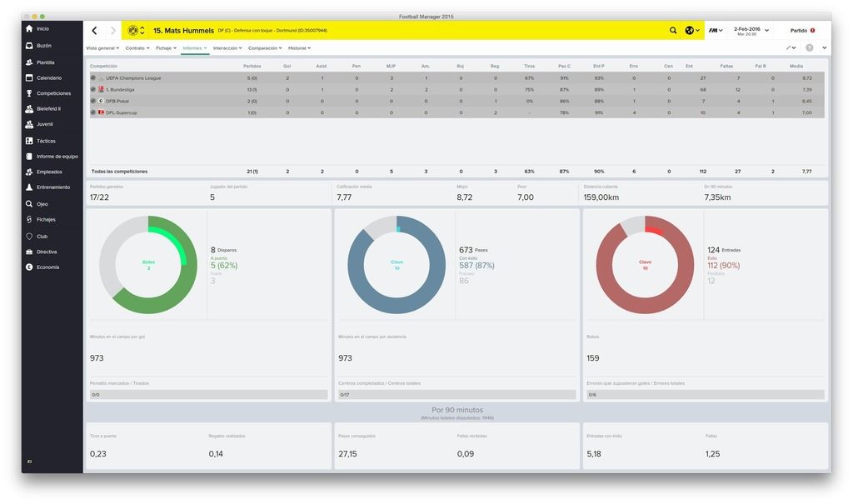Open the Entrenamiento training cone icon
The image size is (853, 504).
coord(29,187)
